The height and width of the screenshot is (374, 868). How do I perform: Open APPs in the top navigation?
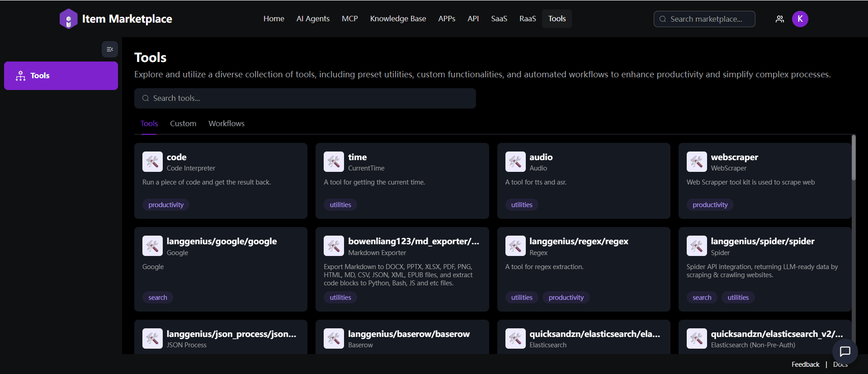coord(447,19)
